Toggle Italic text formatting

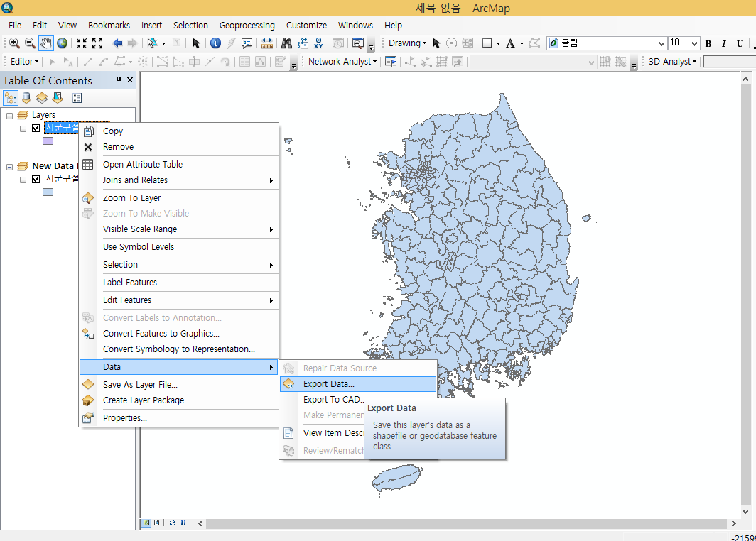coord(724,43)
